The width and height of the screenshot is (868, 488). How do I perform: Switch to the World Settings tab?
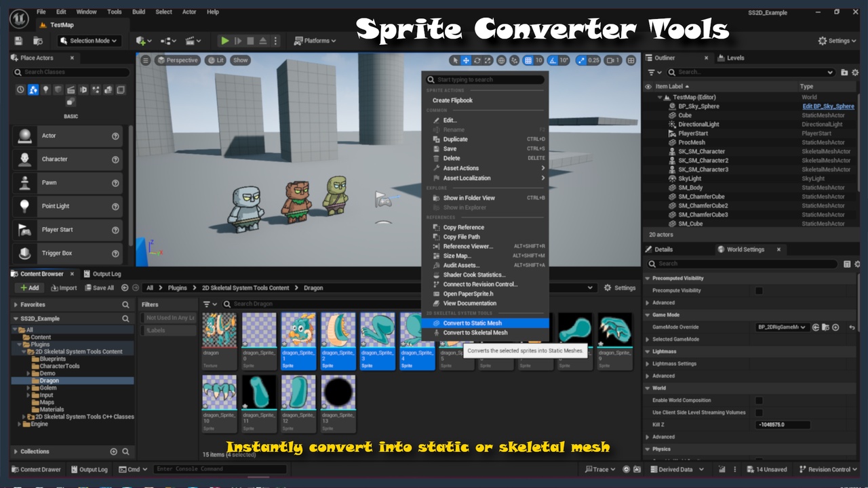[x=745, y=249]
